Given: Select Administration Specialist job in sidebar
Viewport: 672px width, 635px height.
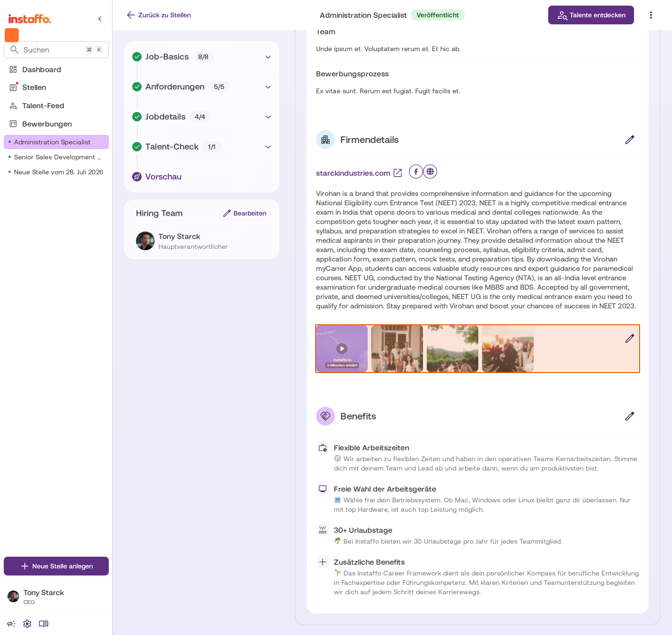Looking at the screenshot, I should 56,142.
